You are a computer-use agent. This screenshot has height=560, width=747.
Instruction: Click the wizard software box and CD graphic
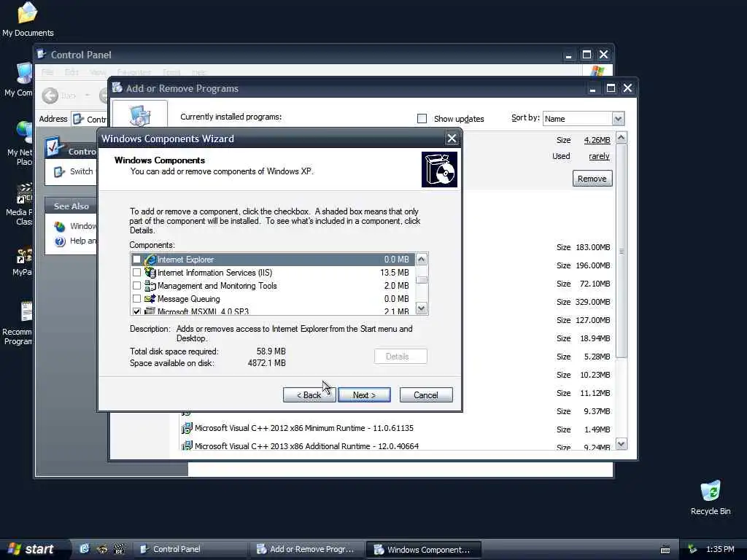(x=439, y=169)
